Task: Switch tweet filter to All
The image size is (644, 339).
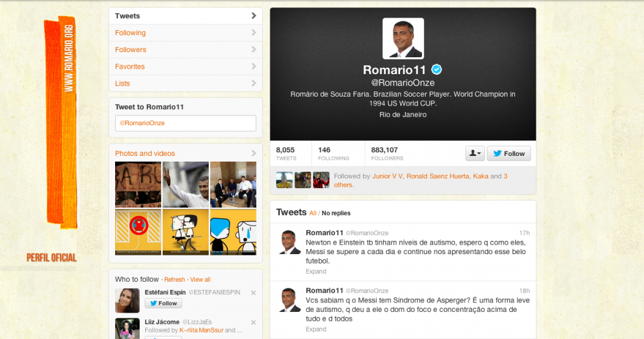Action: 313,213
